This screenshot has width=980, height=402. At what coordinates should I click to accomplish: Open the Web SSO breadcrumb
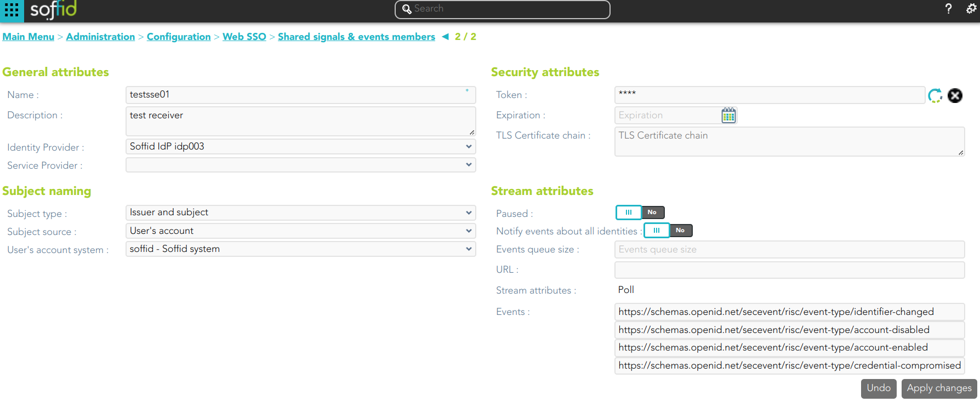click(244, 37)
